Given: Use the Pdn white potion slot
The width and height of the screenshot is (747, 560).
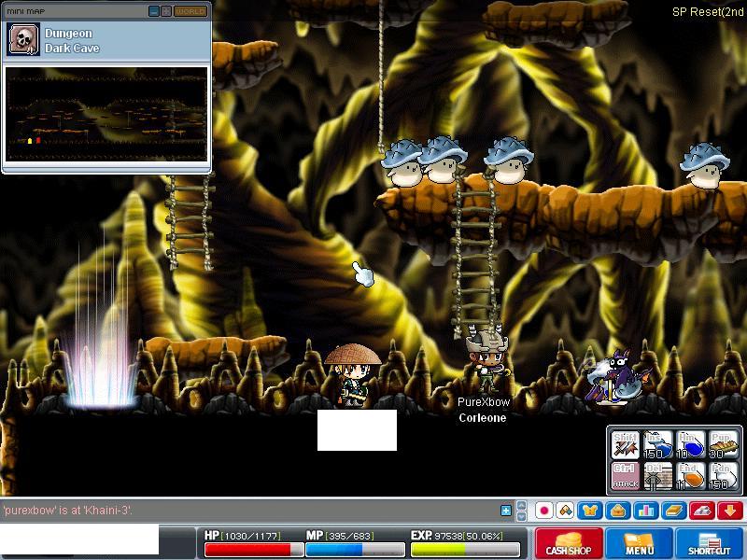Looking at the screenshot, I should [723, 476].
